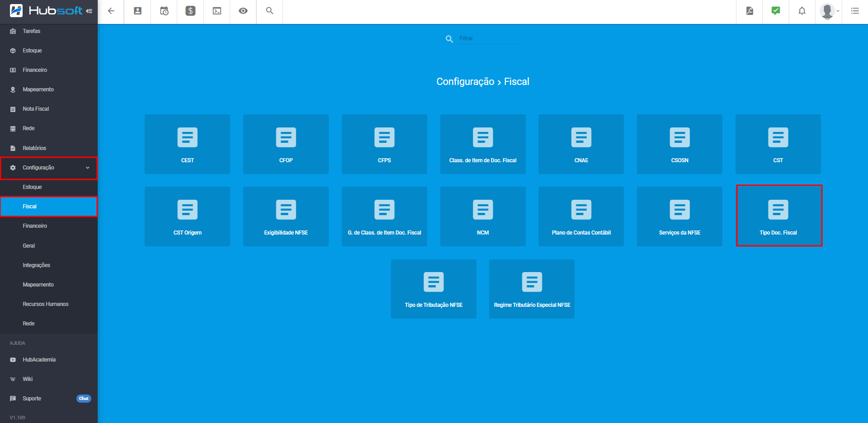Select Geral under Configuração
The height and width of the screenshot is (423, 868).
49,246
